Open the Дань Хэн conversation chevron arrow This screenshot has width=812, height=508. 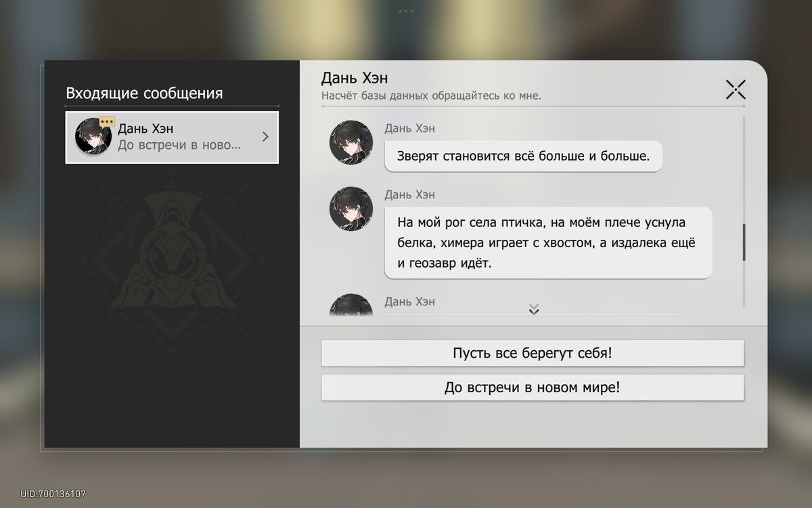265,136
